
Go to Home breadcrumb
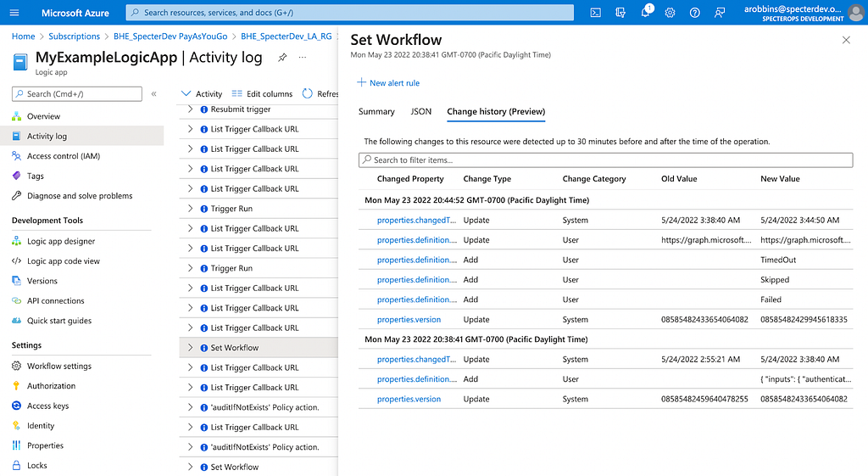pos(23,36)
